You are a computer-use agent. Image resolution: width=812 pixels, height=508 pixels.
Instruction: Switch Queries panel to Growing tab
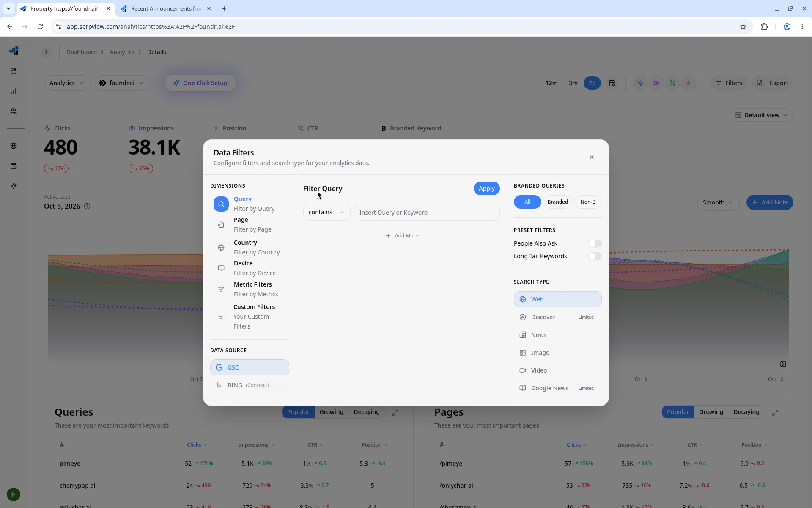tap(331, 412)
